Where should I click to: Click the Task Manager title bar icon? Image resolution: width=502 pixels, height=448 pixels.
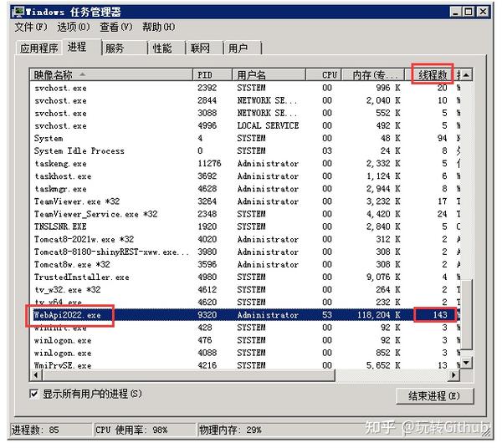(18, 12)
